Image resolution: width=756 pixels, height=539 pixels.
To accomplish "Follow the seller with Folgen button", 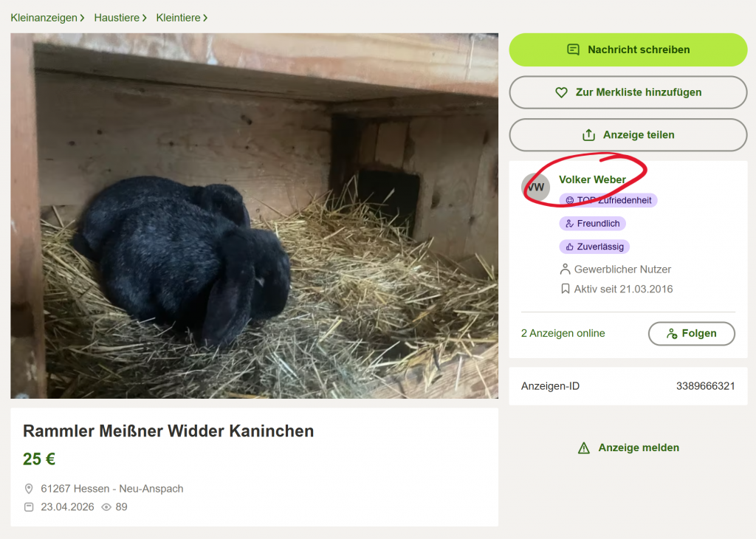I will point(691,334).
